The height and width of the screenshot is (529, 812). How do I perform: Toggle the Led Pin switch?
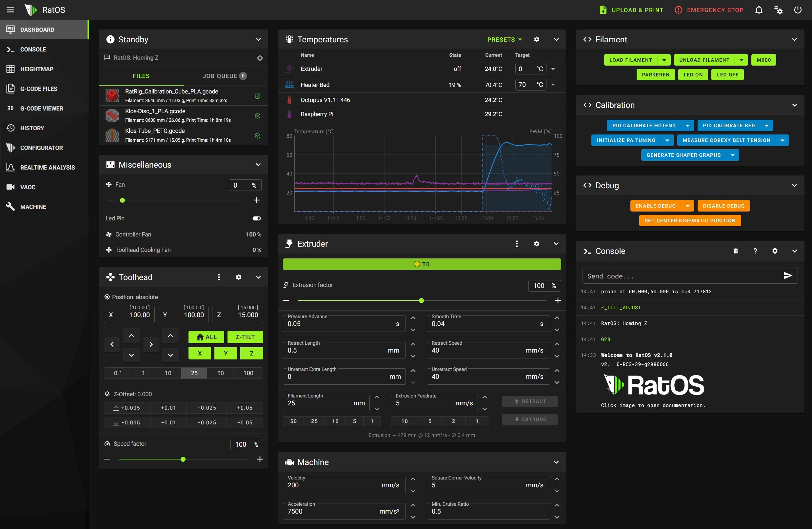[257, 218]
